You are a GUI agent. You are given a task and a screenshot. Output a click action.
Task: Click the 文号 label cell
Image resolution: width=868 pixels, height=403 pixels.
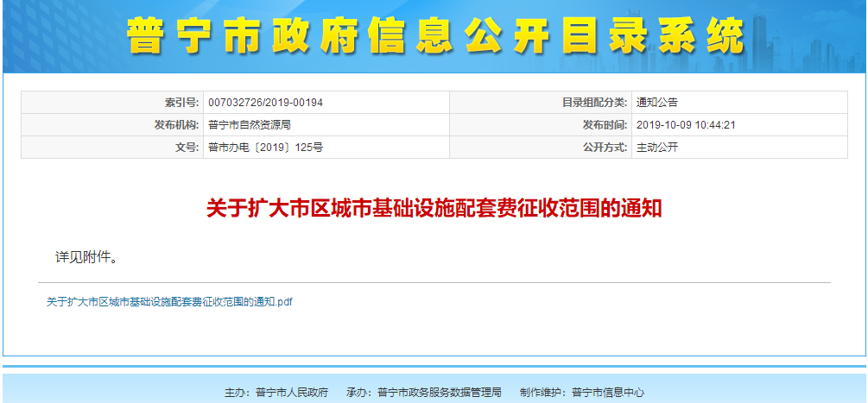tap(112, 148)
